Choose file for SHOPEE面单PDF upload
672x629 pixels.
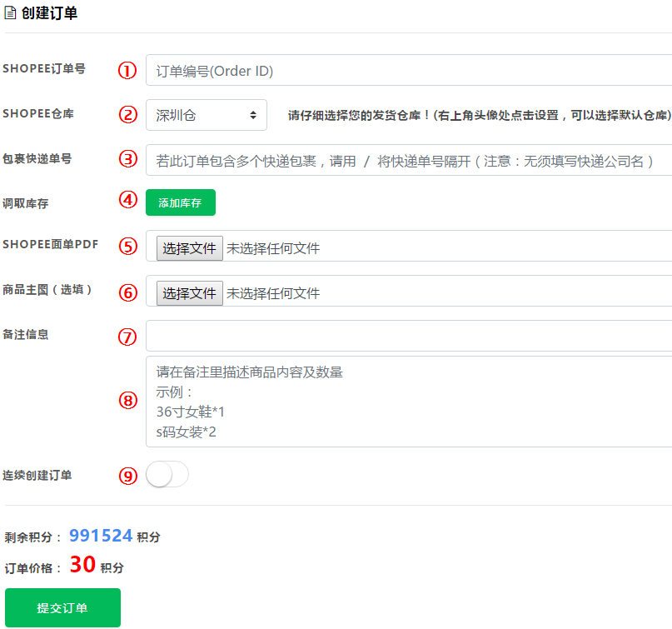click(189, 247)
